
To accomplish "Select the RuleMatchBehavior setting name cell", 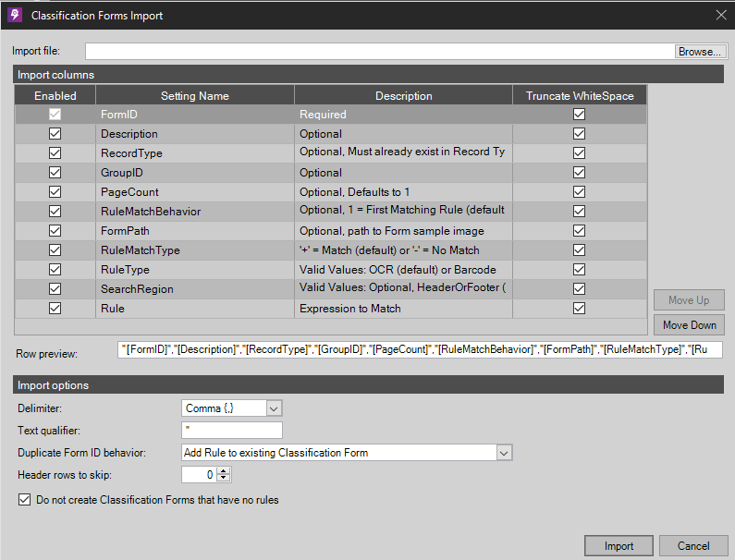I will click(195, 212).
